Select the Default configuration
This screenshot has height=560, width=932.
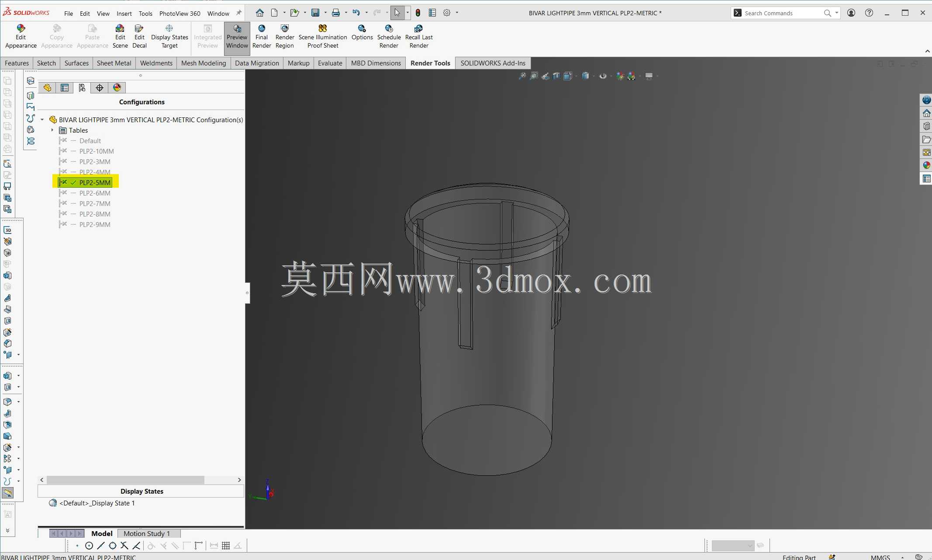90,141
